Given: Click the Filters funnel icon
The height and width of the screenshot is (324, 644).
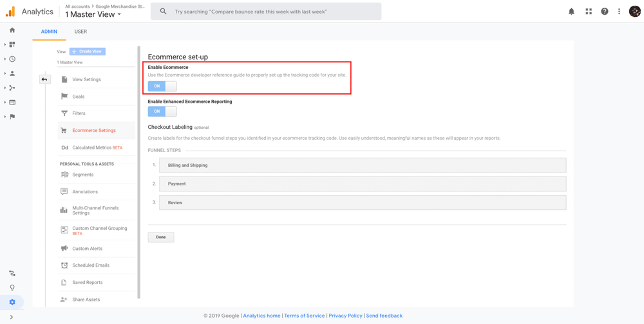Looking at the screenshot, I should tap(64, 113).
